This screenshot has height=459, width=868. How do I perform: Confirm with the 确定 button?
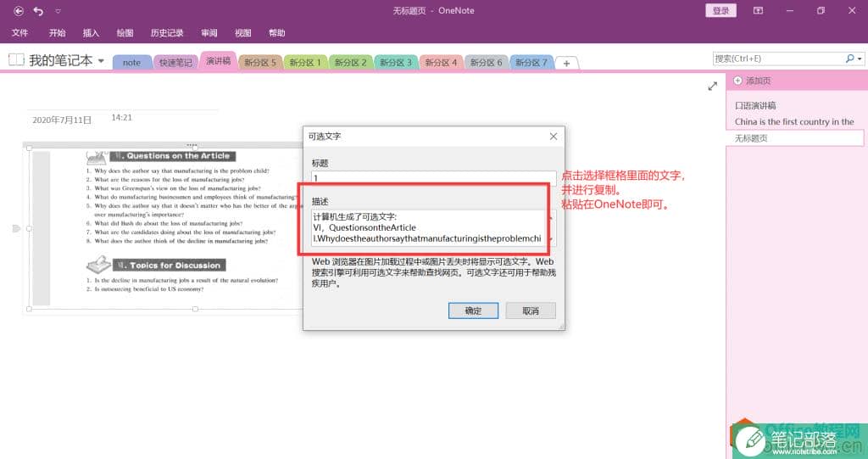[473, 311]
